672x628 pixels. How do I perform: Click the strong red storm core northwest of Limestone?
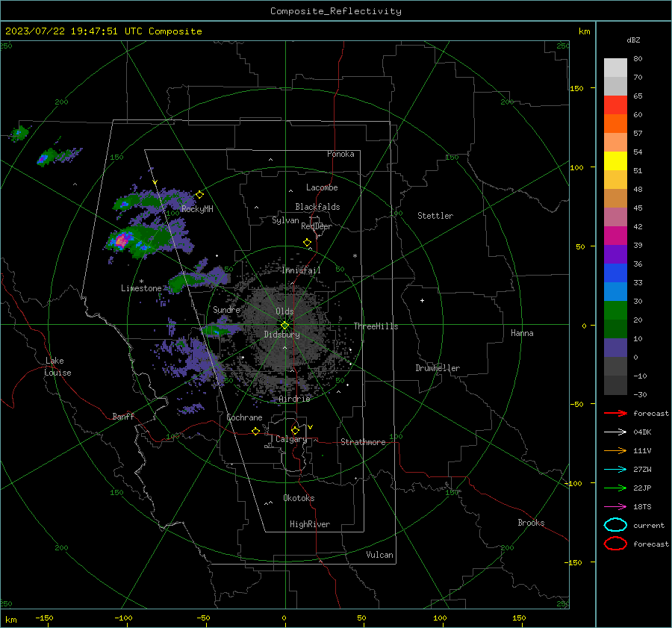[x=122, y=240]
